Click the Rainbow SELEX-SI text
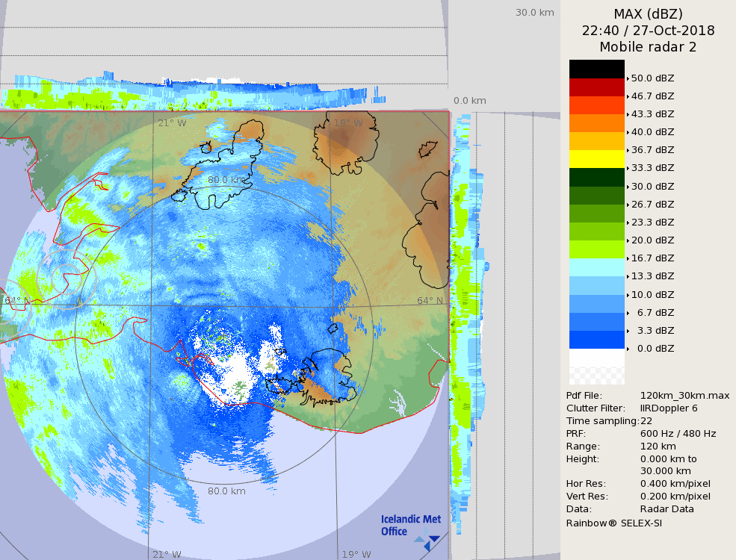This screenshot has width=736, height=560. [613, 523]
